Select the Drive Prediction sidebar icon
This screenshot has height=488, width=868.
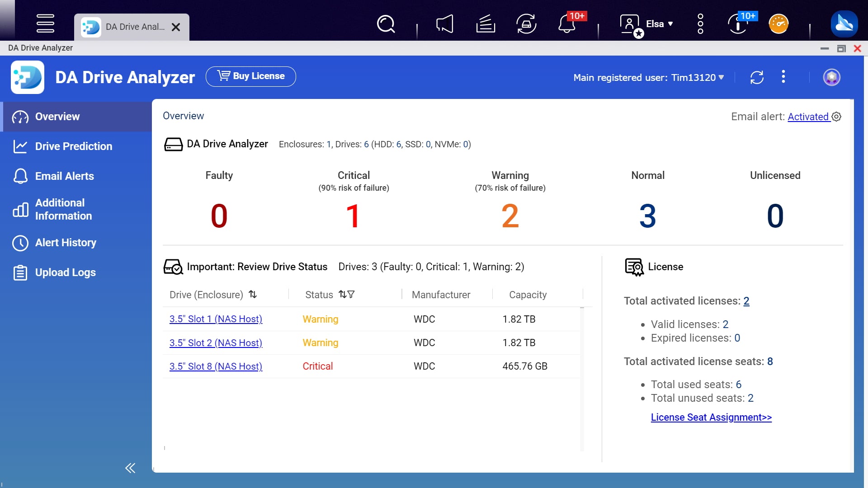click(20, 146)
